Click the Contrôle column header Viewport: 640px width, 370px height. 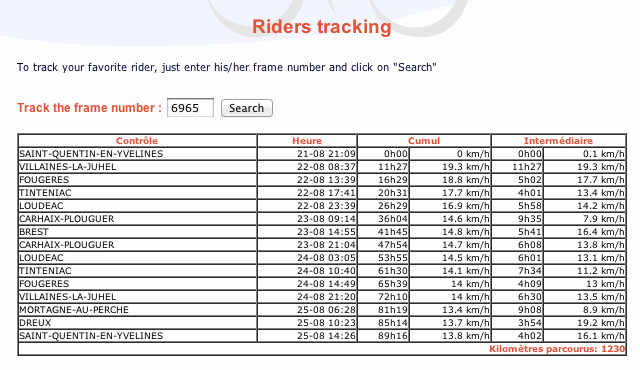137,141
